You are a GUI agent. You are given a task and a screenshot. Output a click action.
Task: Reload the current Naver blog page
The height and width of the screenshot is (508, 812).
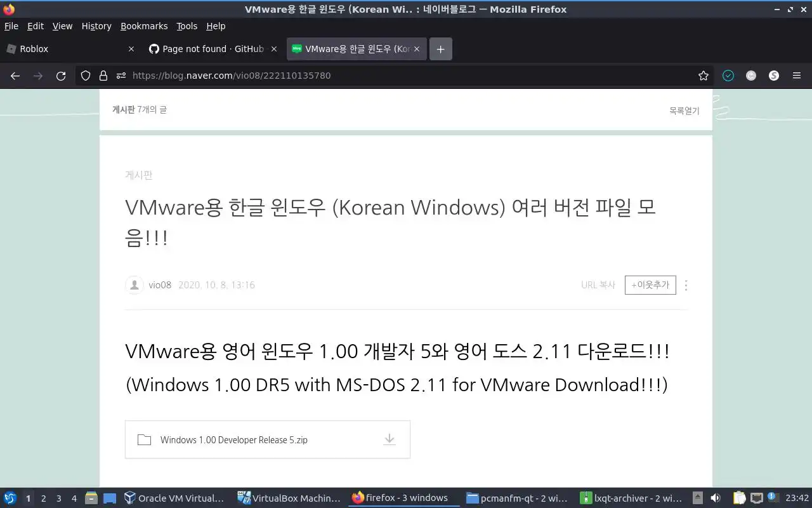[61, 76]
